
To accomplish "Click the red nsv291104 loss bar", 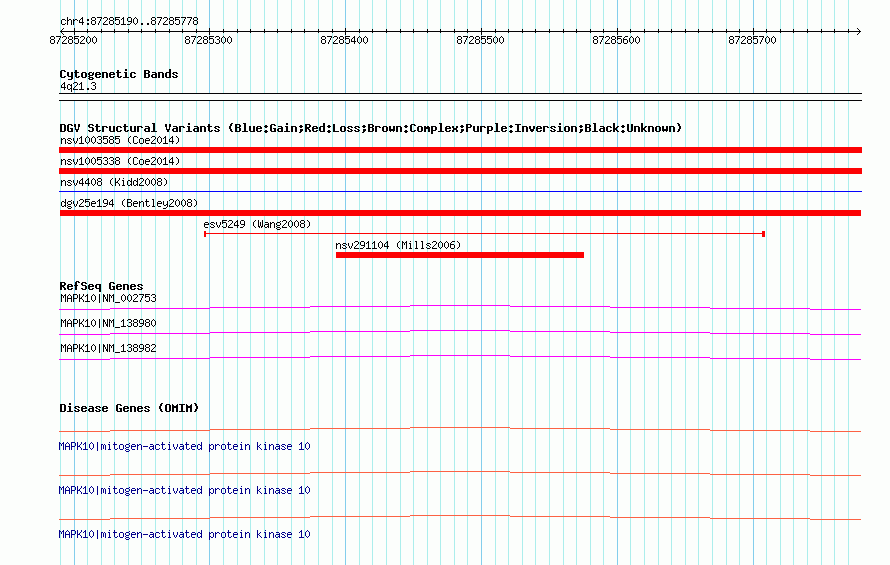I will [x=460, y=255].
